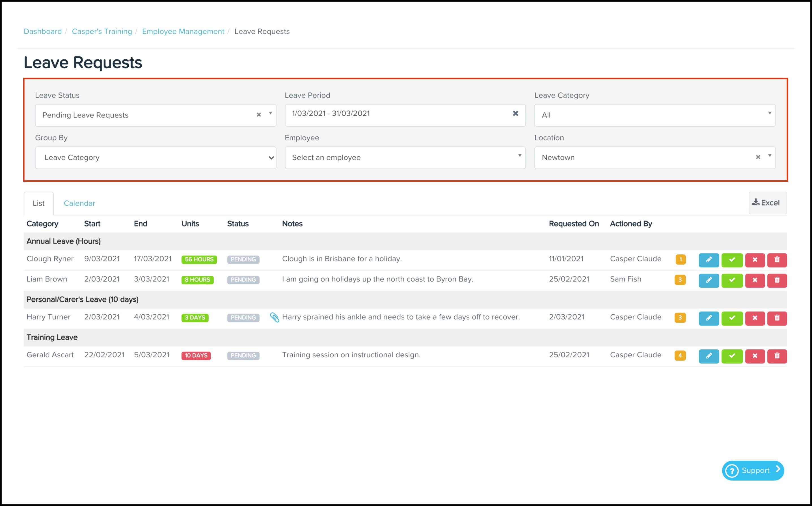This screenshot has height=506, width=812.
Task: Edit Clough Ryner's leave request
Action: pyautogui.click(x=709, y=260)
